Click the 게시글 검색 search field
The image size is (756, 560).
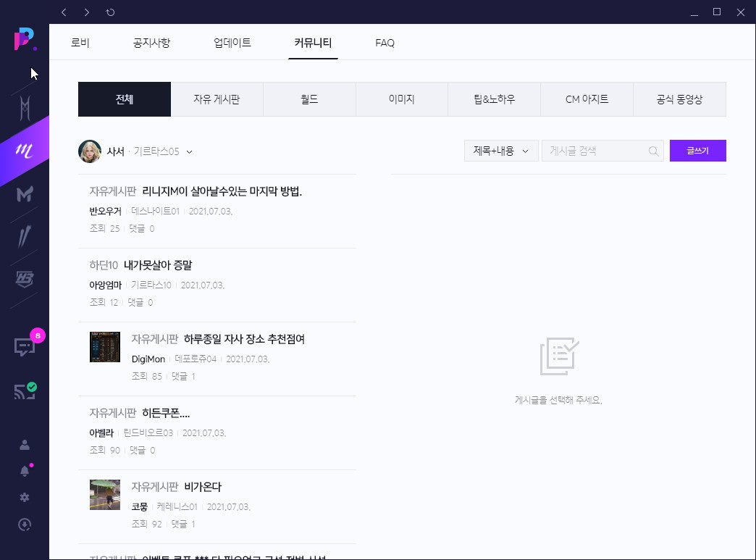pyautogui.click(x=594, y=151)
